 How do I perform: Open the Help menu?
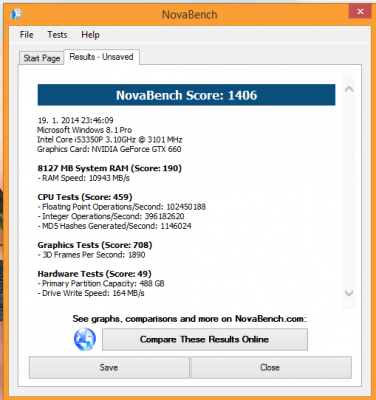[x=90, y=35]
